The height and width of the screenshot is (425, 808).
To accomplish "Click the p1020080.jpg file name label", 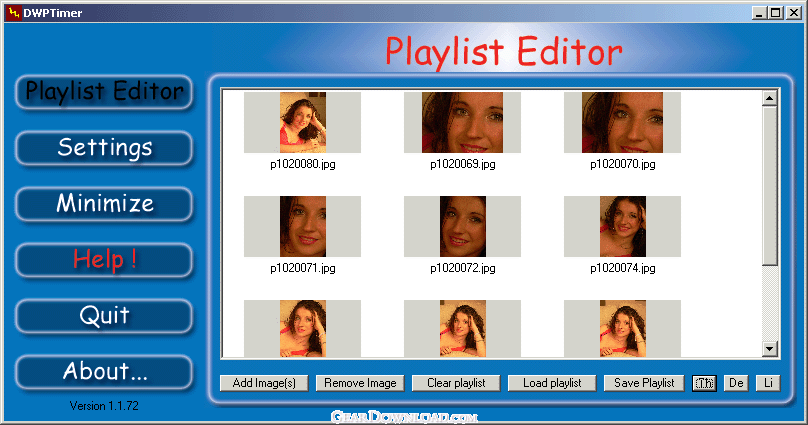I will click(303, 164).
